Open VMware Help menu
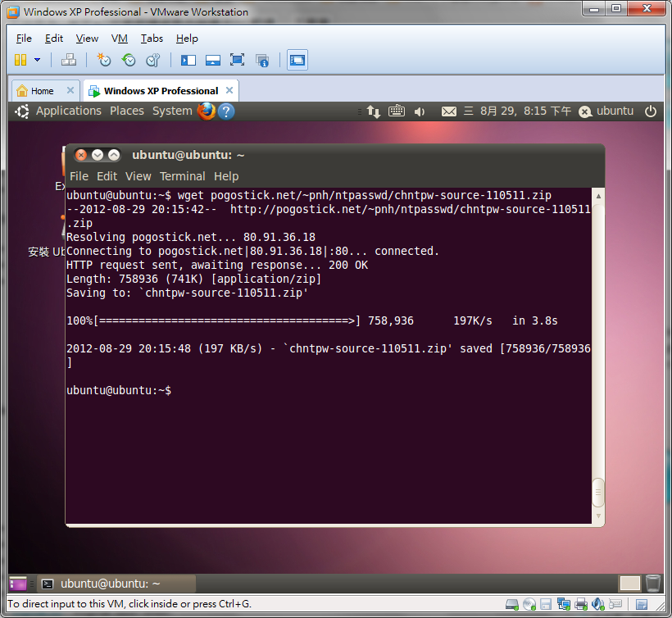Image resolution: width=672 pixels, height=618 pixels. (x=187, y=39)
